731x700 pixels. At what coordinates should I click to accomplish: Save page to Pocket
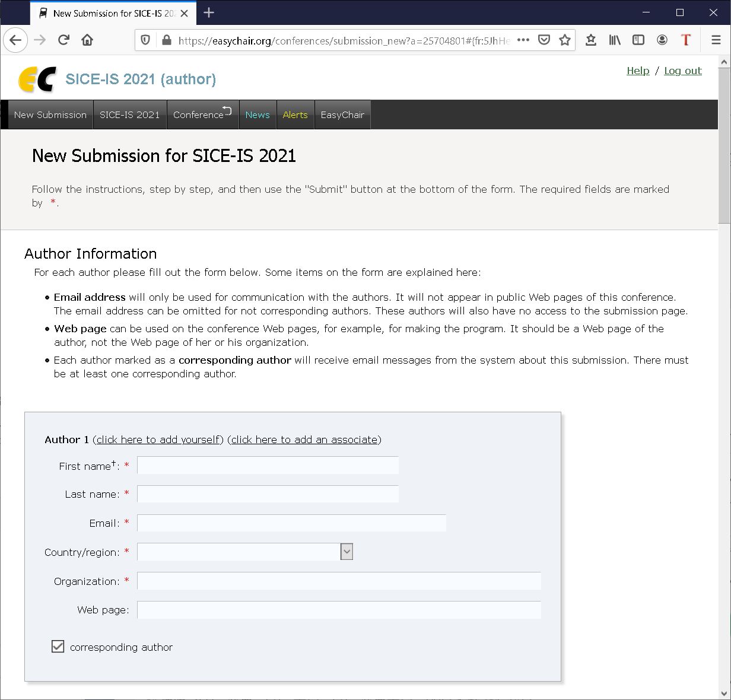tap(544, 40)
